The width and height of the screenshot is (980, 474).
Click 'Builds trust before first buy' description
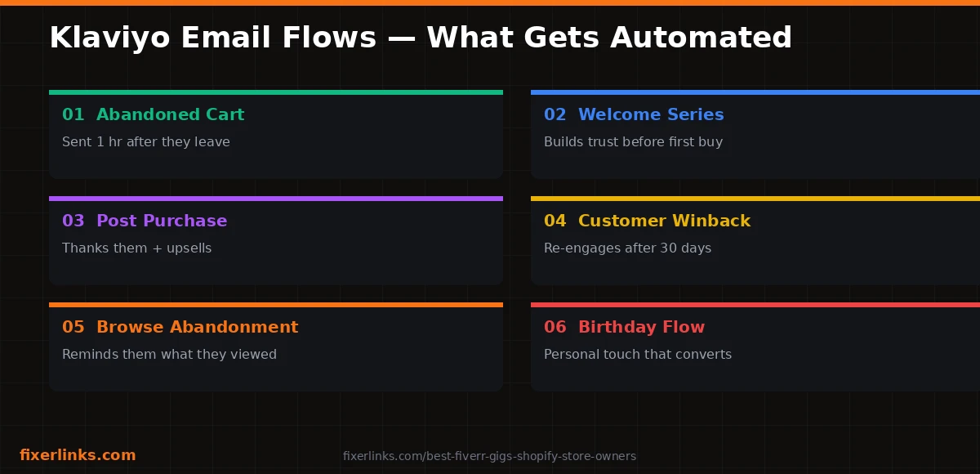tap(633, 142)
